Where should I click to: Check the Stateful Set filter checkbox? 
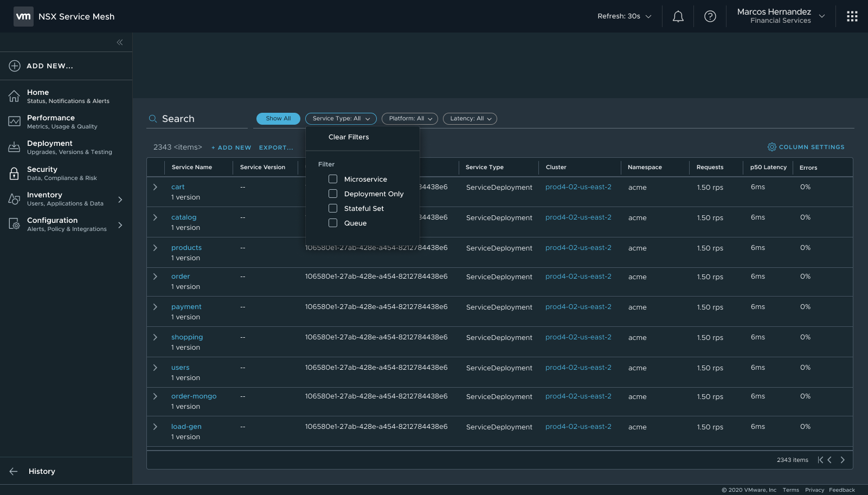click(333, 208)
